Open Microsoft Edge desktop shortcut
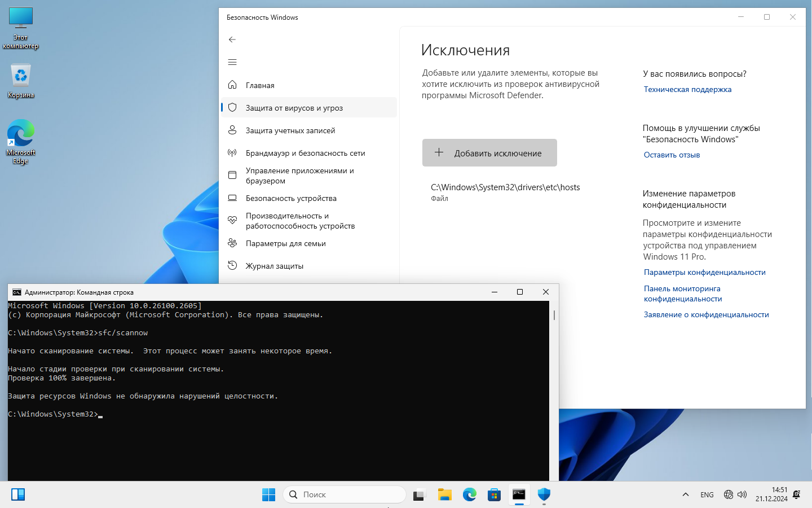This screenshot has width=812, height=508. (21, 142)
